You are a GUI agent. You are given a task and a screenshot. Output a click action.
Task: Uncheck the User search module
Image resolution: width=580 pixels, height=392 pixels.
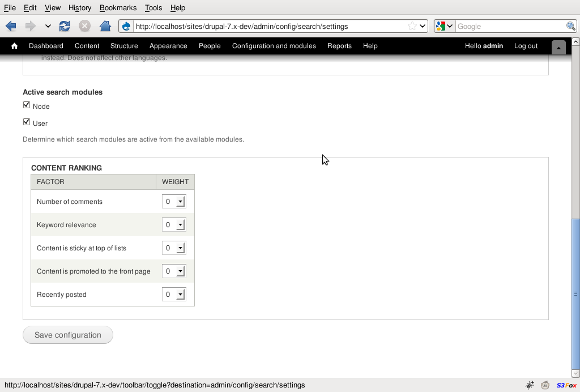tap(26, 121)
